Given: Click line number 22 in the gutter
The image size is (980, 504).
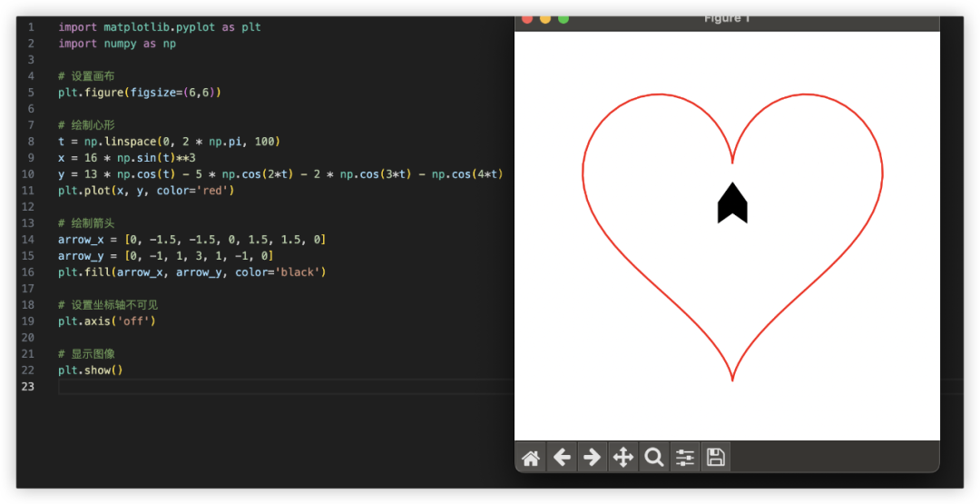Looking at the screenshot, I should (x=28, y=371).
